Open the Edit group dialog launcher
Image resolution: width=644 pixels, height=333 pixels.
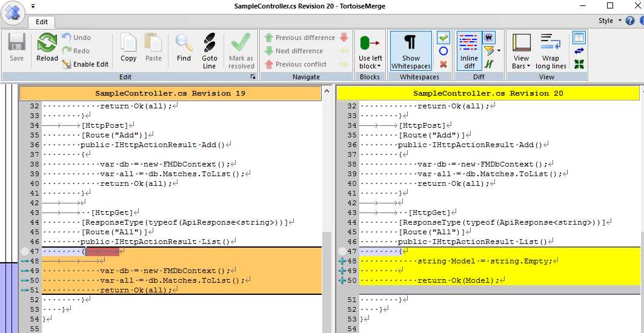point(253,77)
